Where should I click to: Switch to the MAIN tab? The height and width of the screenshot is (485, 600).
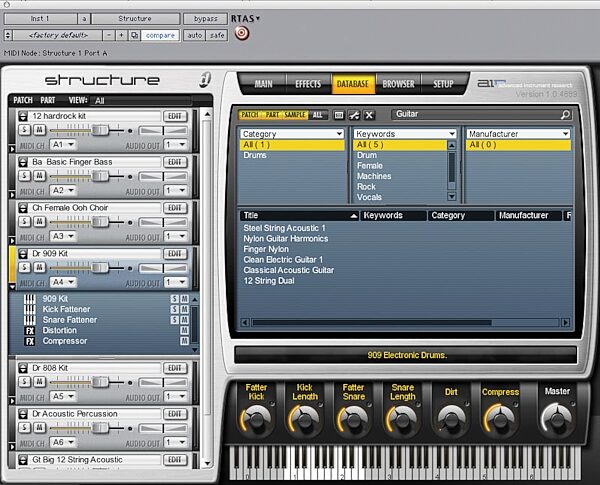264,84
